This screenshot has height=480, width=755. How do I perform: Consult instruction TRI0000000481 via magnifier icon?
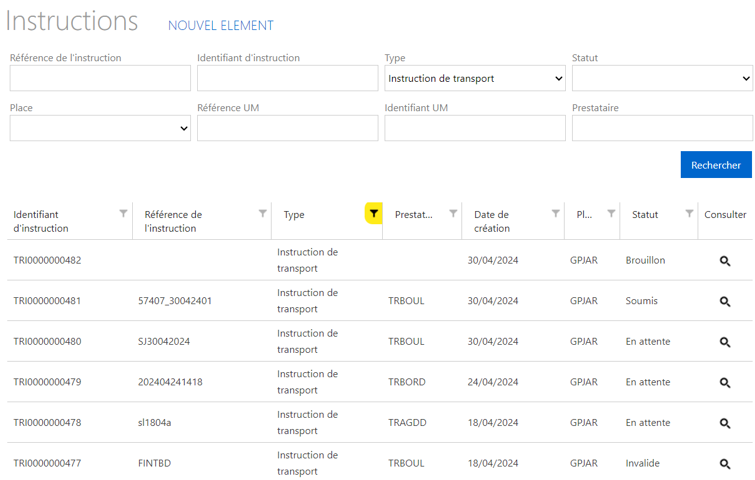pos(725,301)
